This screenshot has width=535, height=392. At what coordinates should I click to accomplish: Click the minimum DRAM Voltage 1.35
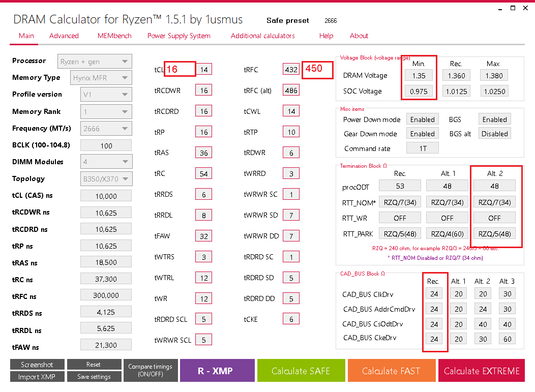coord(419,75)
